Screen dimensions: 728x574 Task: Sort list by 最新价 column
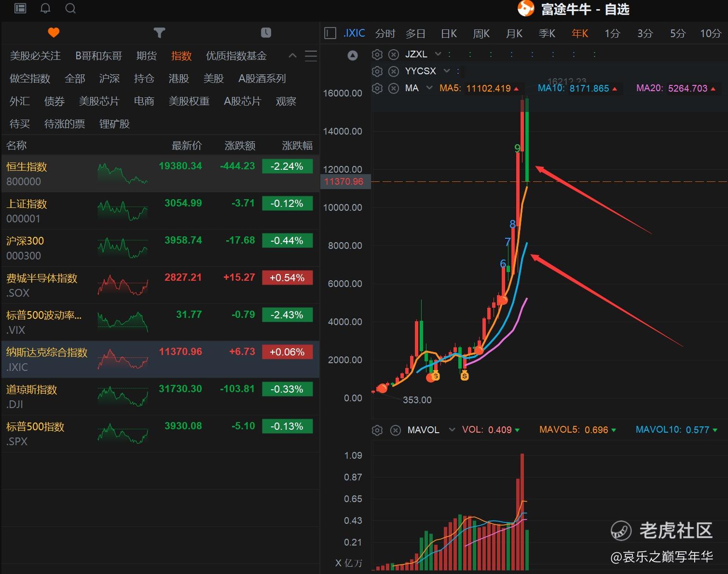pyautogui.click(x=187, y=146)
